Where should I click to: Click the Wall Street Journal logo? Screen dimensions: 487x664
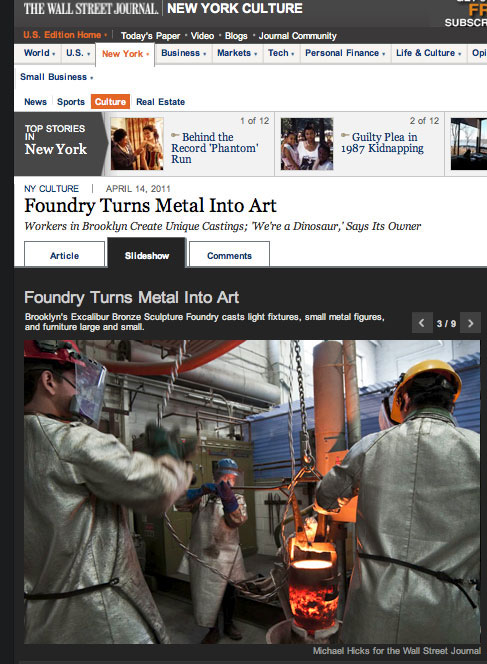91,8
